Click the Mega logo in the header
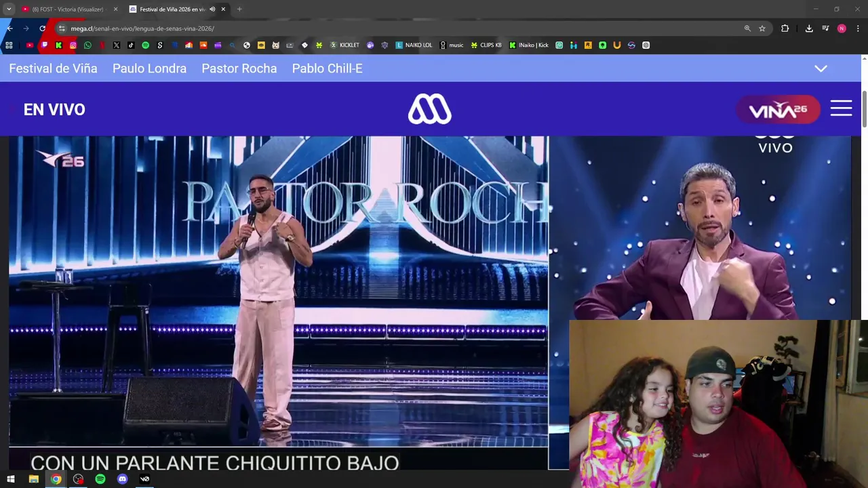The image size is (868, 488). point(429,109)
